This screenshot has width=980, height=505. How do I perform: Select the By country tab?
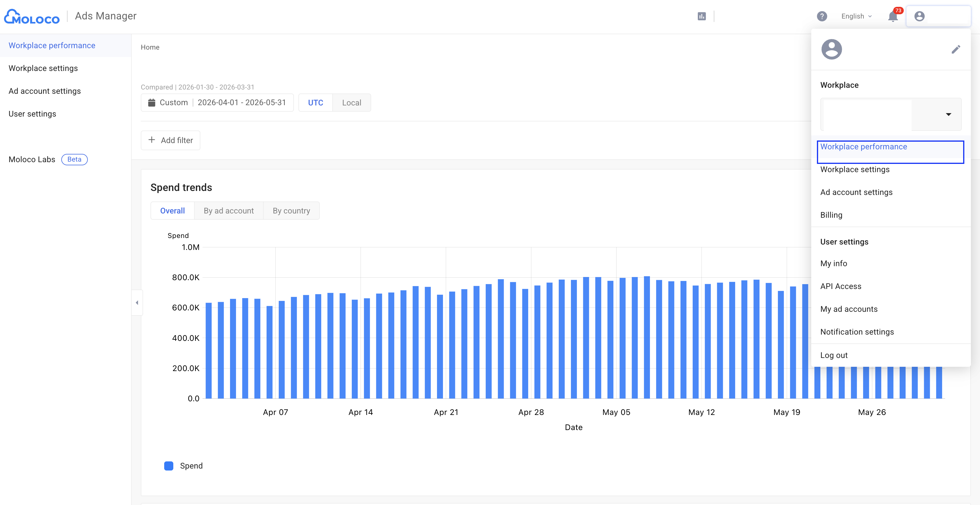tap(291, 211)
